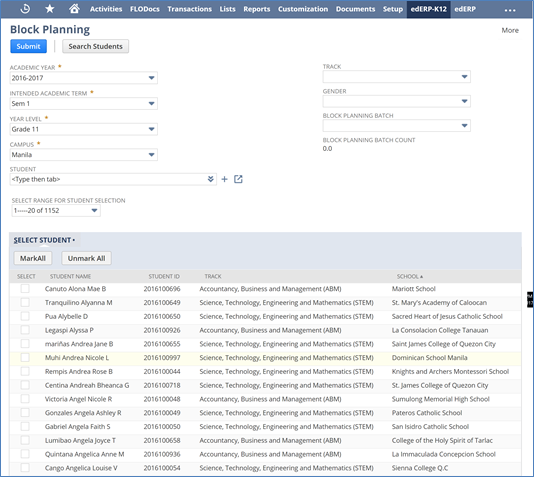Add new student with plus icon
Viewport: 534px width, 477px height.
coord(224,179)
